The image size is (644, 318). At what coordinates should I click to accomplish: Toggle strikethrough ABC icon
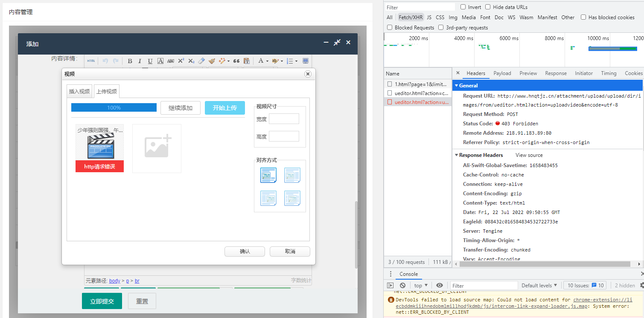[171, 61]
